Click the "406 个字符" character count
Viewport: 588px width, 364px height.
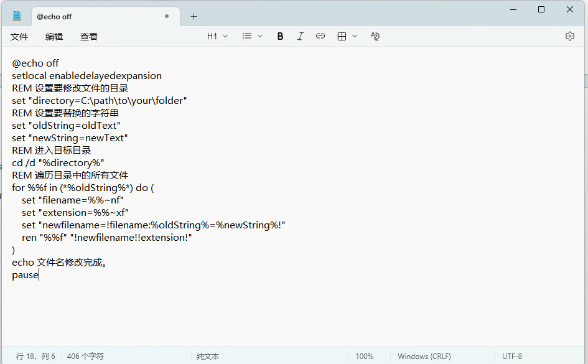click(x=85, y=356)
